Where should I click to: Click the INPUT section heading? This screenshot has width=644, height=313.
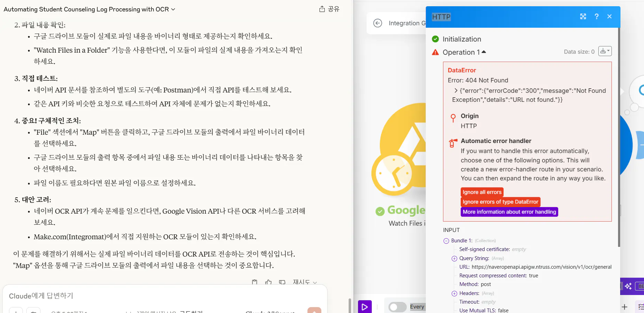tap(451, 230)
